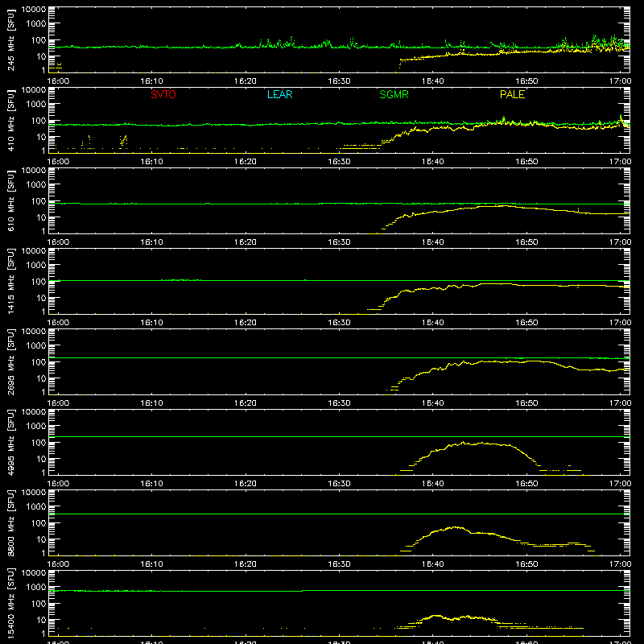Click the 10000 y-axis value on 4995 MHz plot
The width and height of the screenshot is (644, 644).
point(34,412)
